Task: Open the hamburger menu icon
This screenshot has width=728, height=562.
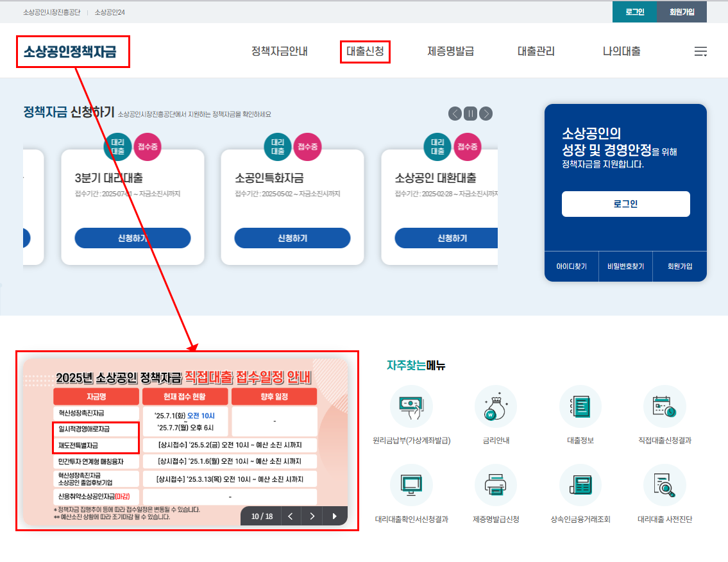Action: point(700,51)
